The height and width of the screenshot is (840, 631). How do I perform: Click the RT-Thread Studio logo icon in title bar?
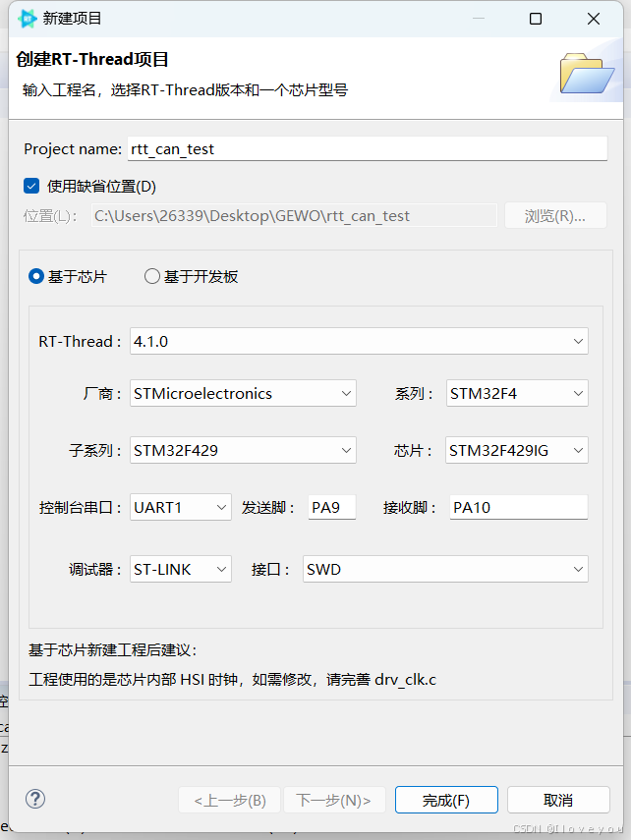[x=27, y=19]
